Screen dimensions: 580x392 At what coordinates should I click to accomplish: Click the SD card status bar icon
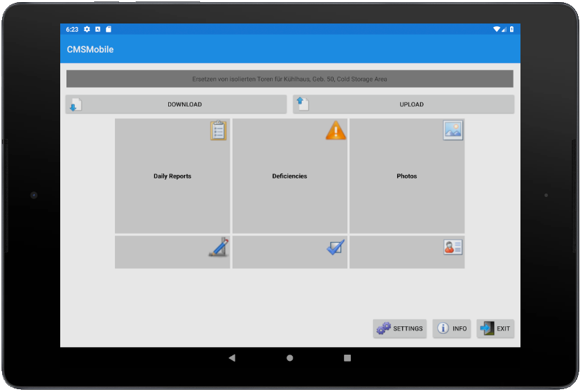109,29
